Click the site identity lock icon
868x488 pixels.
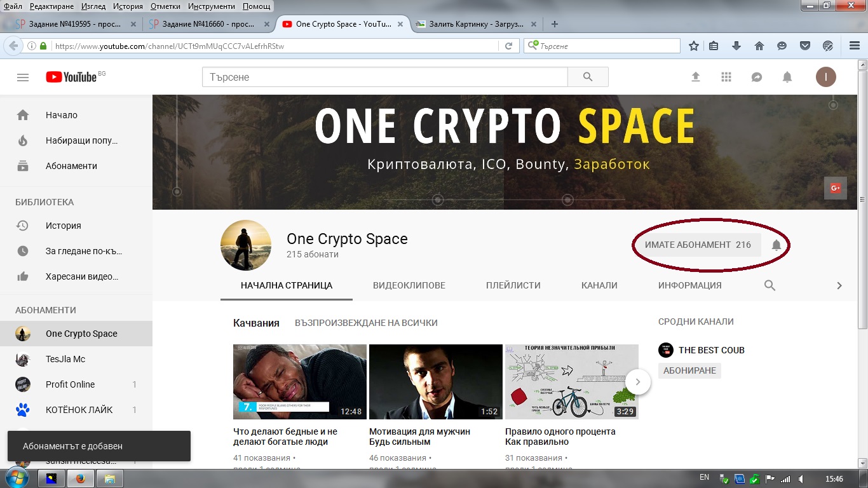44,46
